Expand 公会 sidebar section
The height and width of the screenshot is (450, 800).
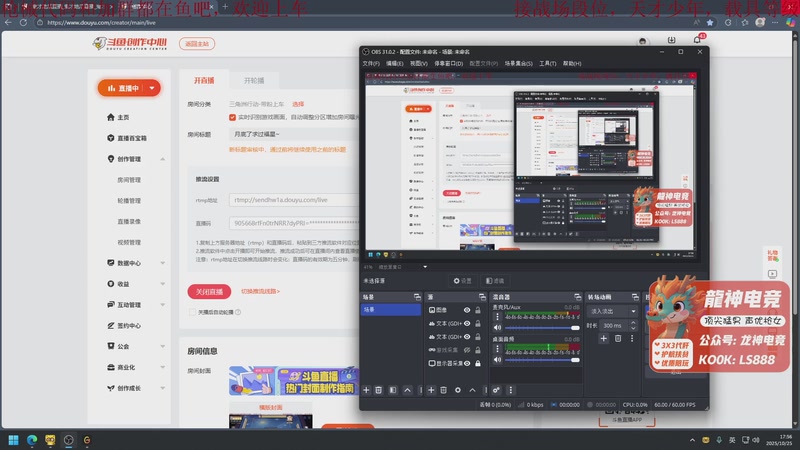[163, 346]
